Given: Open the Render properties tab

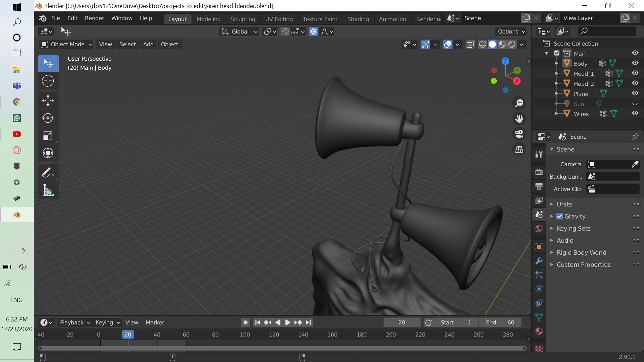Looking at the screenshot, I should pos(539,172).
